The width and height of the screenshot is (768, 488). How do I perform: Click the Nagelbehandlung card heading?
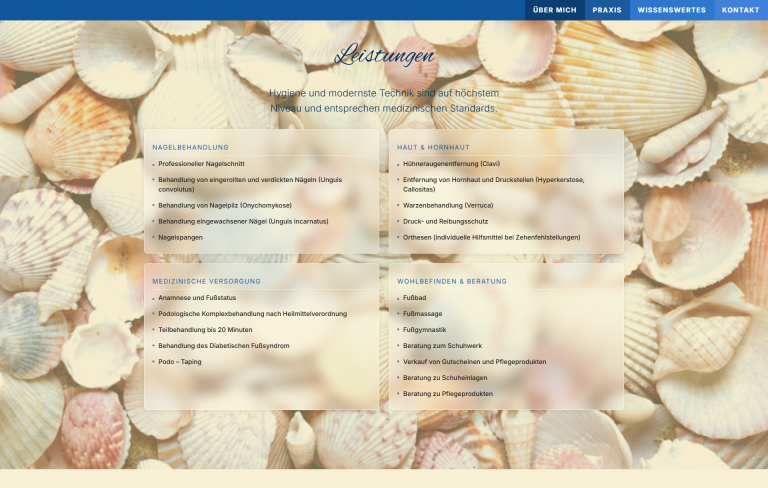191,147
